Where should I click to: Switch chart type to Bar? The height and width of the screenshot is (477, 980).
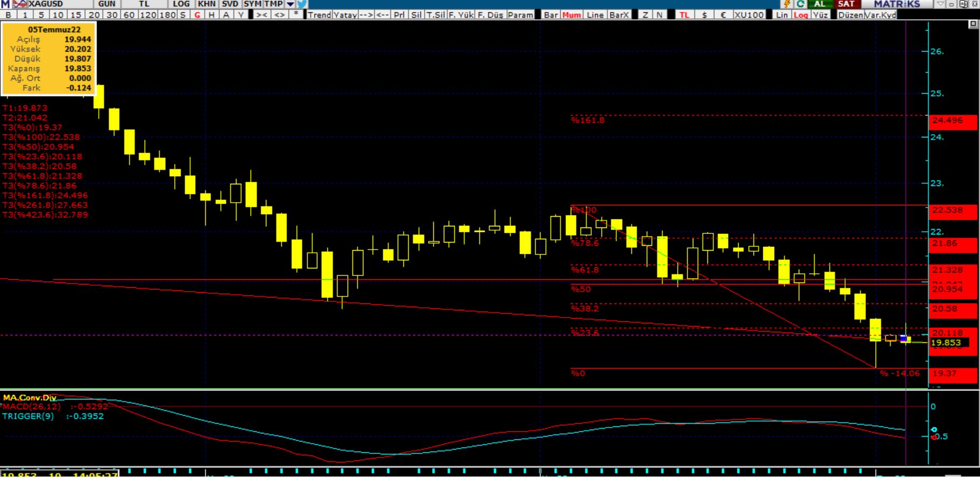(x=550, y=15)
